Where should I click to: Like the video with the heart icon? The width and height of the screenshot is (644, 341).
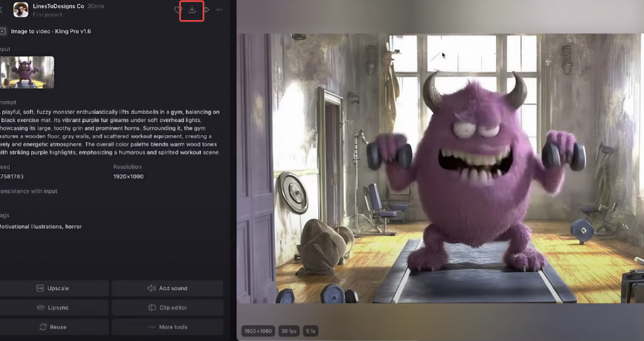coord(178,10)
